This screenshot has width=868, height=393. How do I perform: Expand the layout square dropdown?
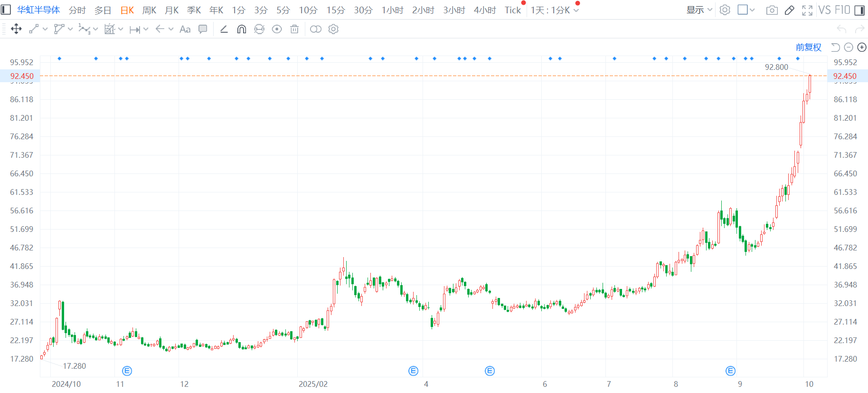746,10
